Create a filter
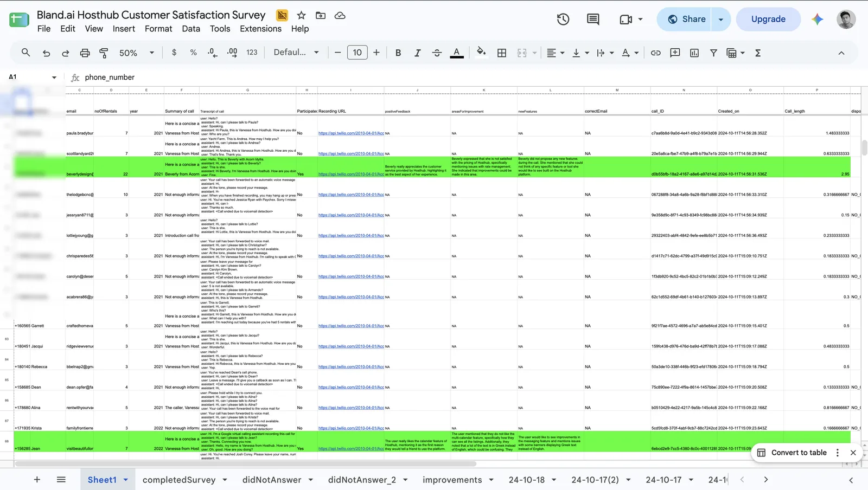The height and width of the screenshot is (490, 868). tap(713, 53)
